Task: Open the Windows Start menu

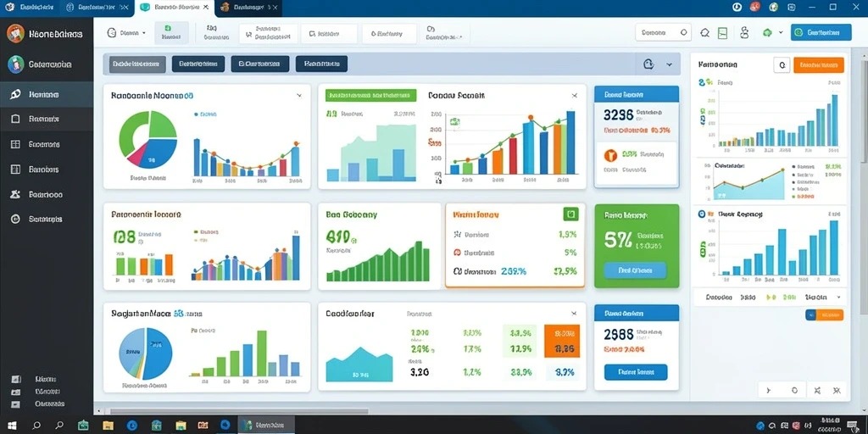Action: tap(11, 426)
